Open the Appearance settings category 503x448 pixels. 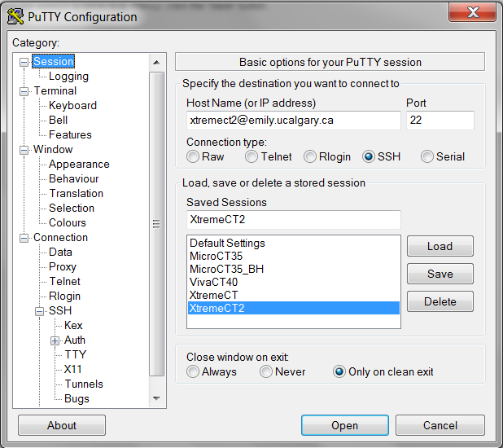[x=79, y=164]
